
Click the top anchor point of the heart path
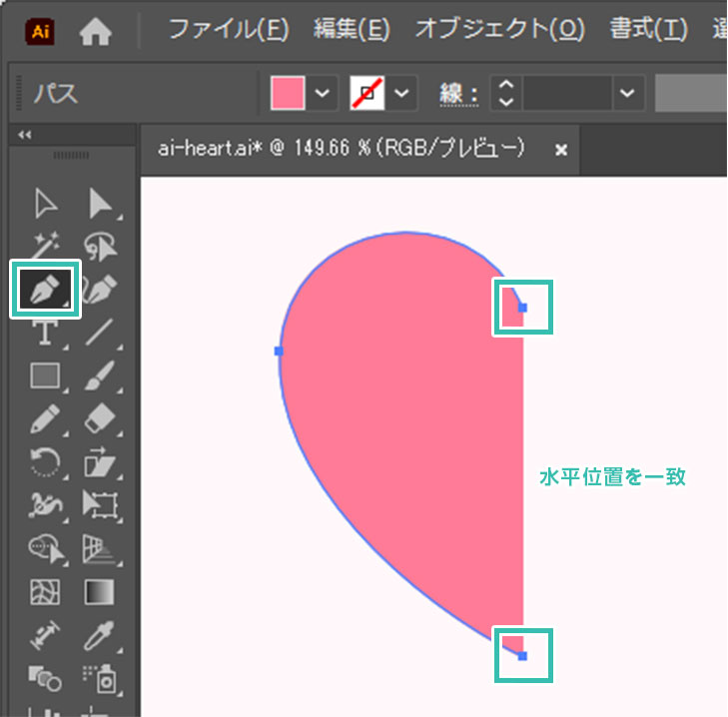(x=522, y=308)
